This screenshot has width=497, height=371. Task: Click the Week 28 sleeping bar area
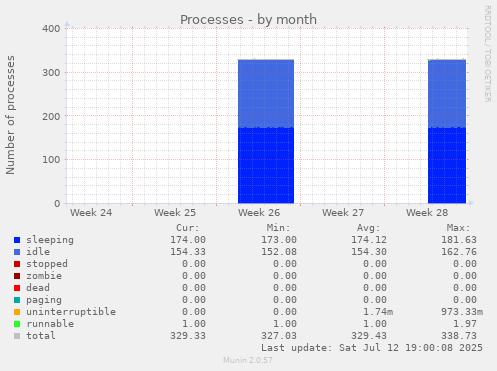(447, 165)
